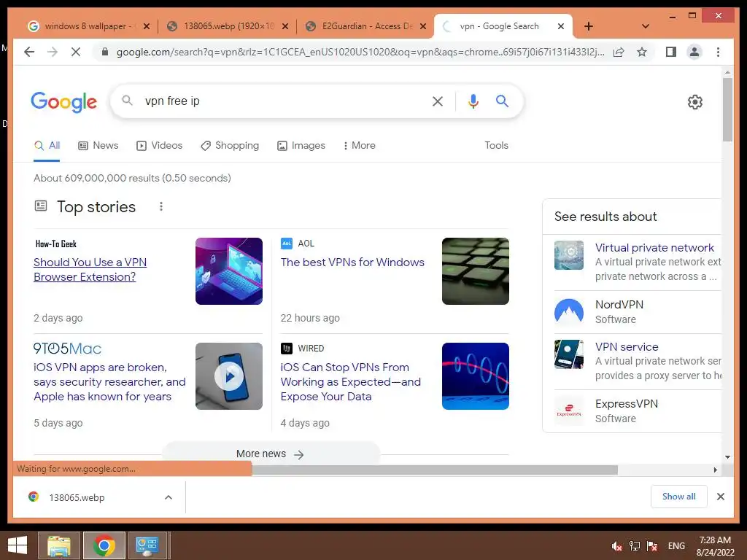Close the E2Guardian Access Denied tab

[422, 26]
